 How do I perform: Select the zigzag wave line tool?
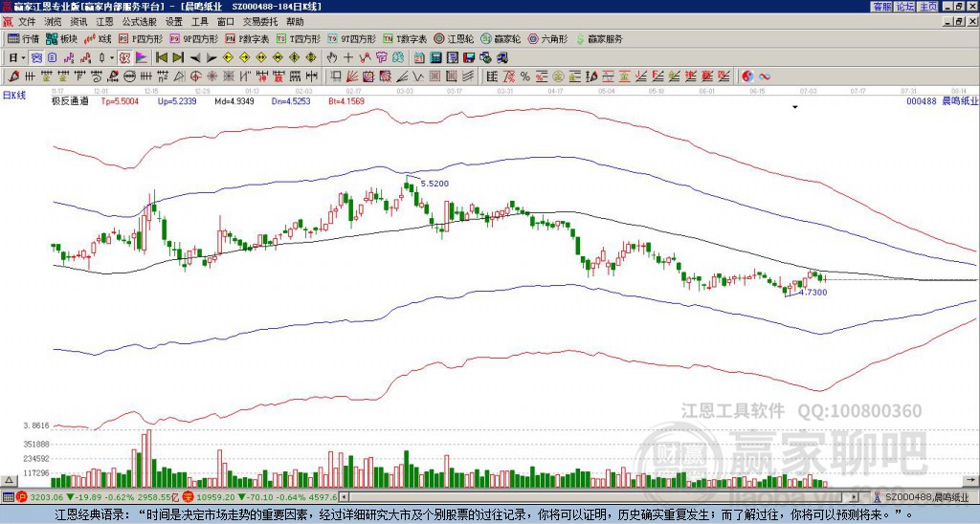tap(417, 76)
